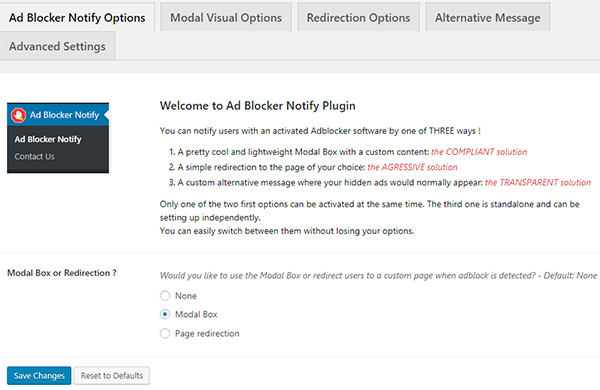Screen dimensions: 600x390
Task: Go to Advanced Settings tab
Action: click(x=57, y=46)
